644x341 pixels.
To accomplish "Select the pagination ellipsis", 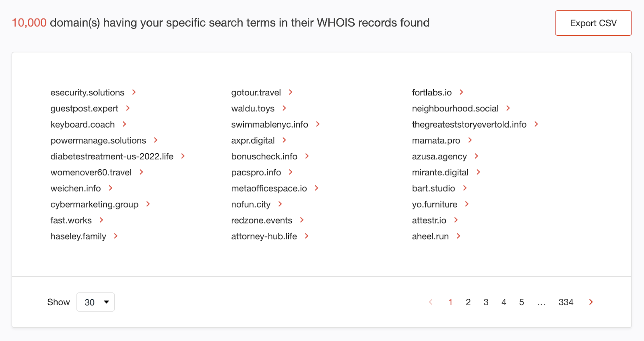I will click(x=541, y=303).
